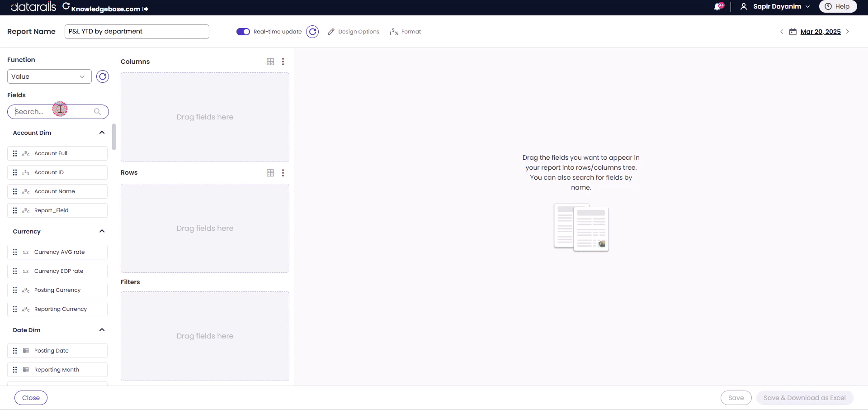Viewport: 868px width, 410px height.
Task: Click the Fields search box
Action: 58,112
